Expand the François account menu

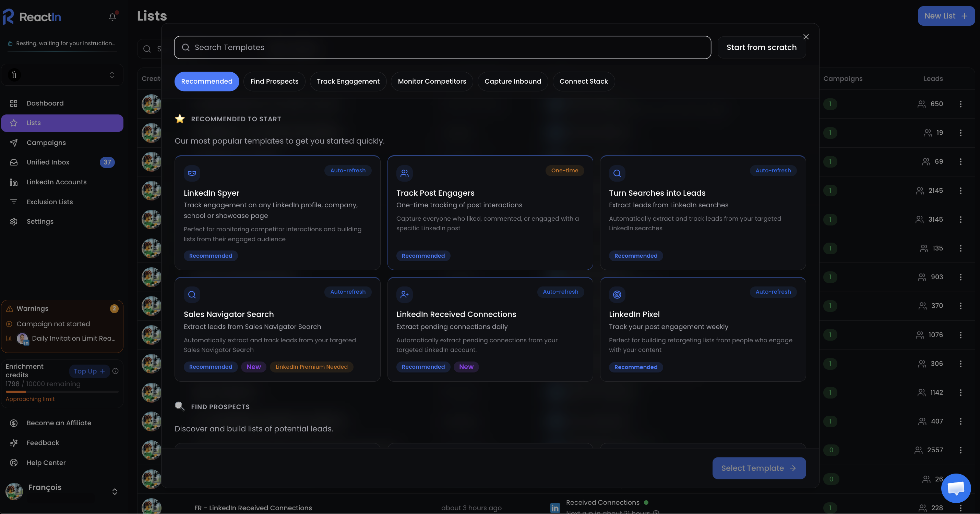pyautogui.click(x=114, y=492)
